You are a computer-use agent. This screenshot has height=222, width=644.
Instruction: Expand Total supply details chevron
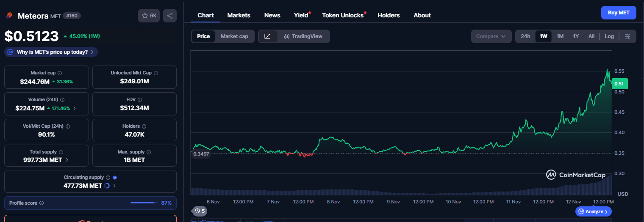(x=67, y=160)
